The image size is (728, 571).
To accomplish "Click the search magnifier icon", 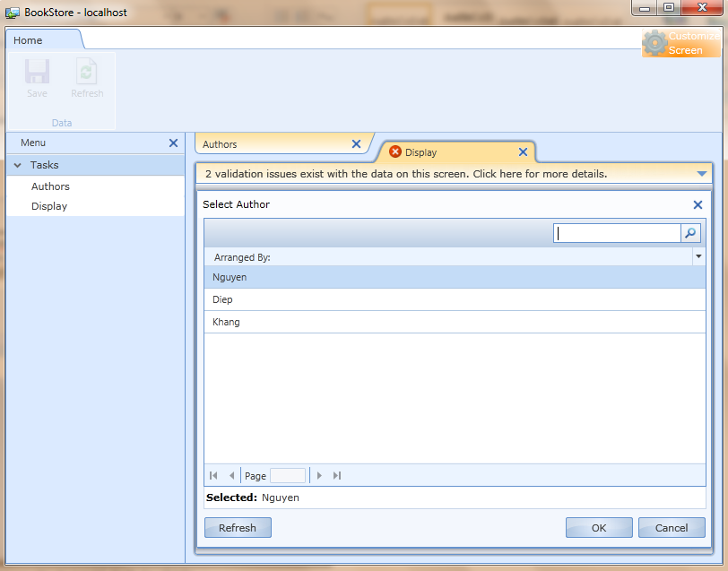I will [690, 233].
